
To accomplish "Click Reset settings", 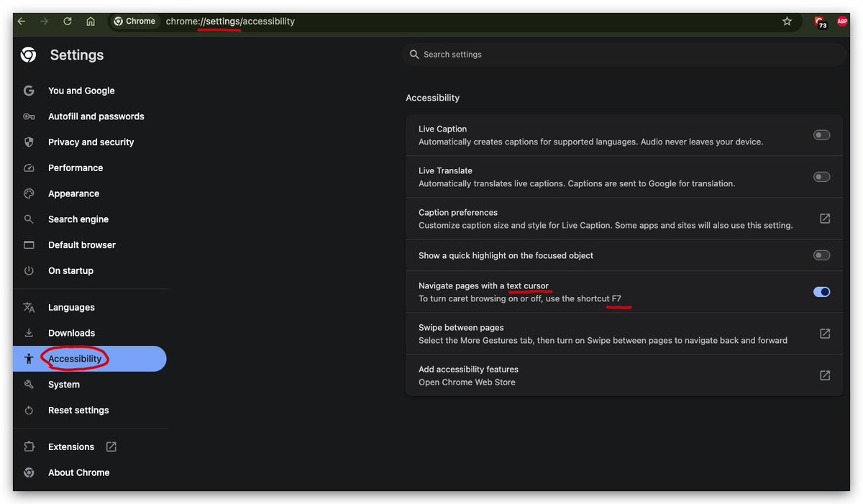I will [x=78, y=410].
